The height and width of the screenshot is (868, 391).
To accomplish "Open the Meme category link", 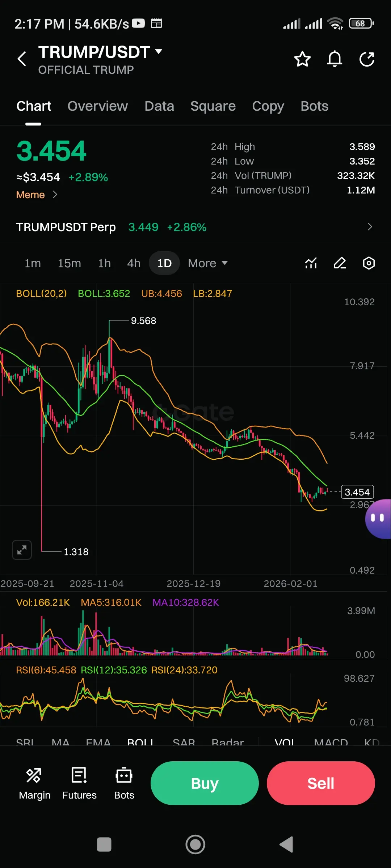I will point(37,195).
